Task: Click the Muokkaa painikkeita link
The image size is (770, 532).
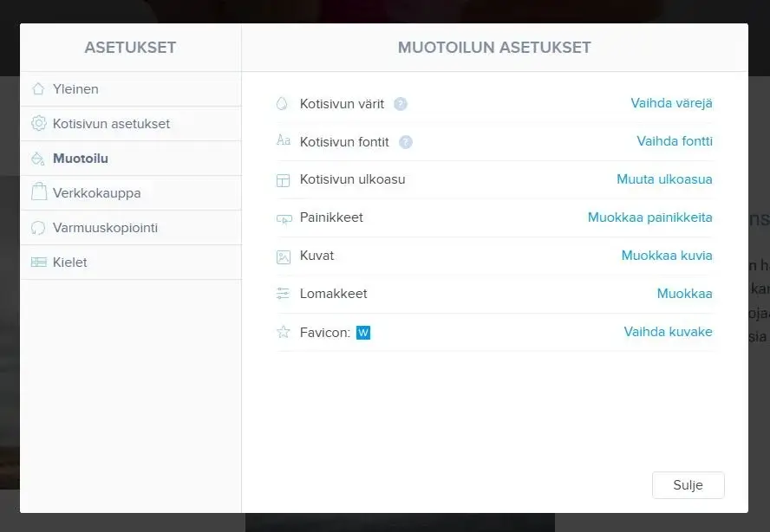Action: click(649, 217)
